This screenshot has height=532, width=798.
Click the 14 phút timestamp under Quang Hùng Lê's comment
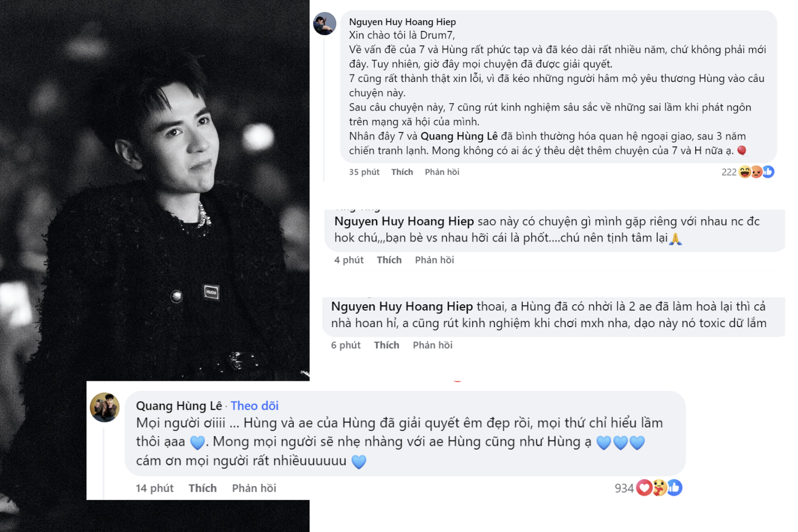click(154, 488)
